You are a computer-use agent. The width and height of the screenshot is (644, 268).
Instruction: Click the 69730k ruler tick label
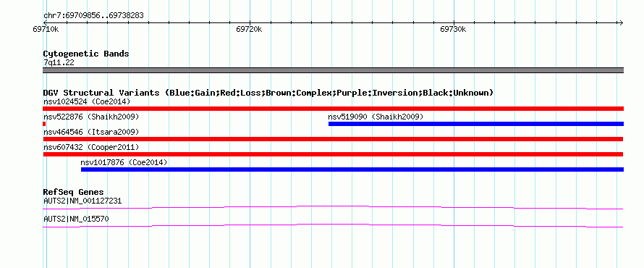pos(453,29)
